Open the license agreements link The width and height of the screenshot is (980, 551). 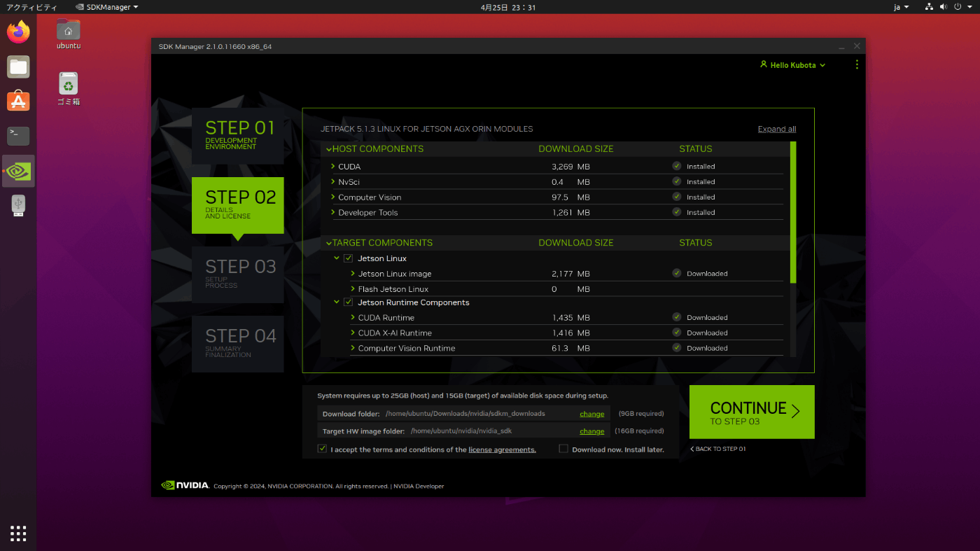(x=502, y=449)
